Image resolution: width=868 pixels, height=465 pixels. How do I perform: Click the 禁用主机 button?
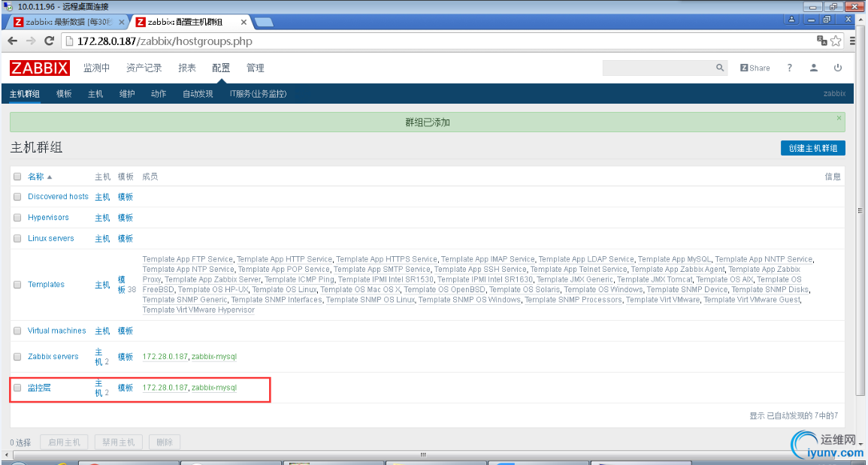[x=119, y=442]
